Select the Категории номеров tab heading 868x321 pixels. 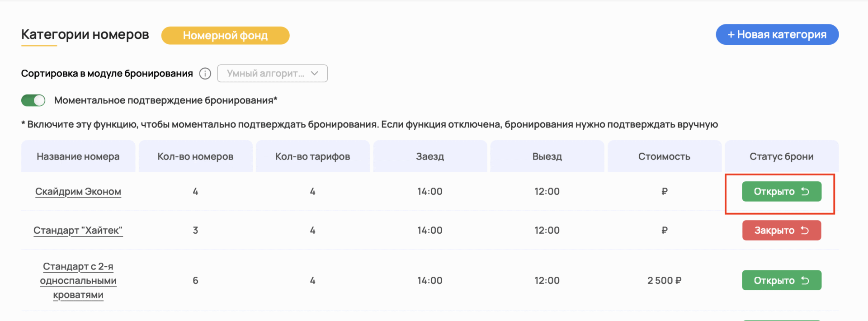point(85,34)
